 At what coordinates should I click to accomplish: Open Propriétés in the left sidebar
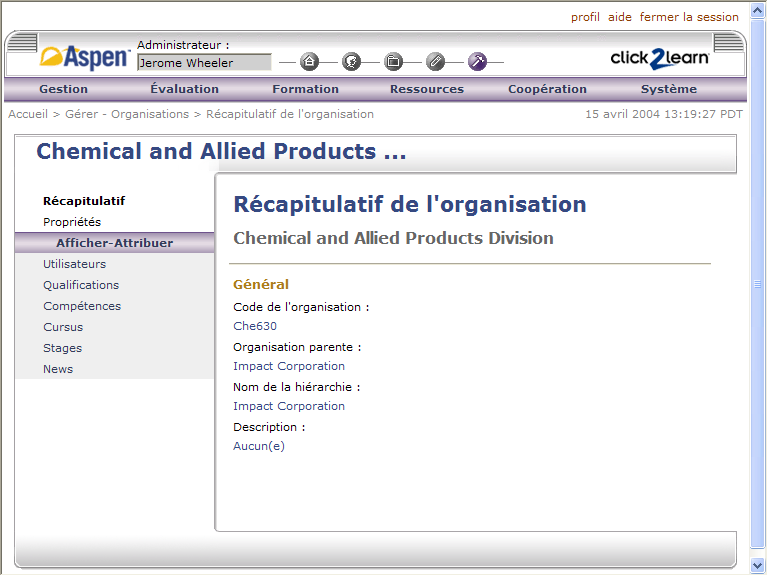point(72,222)
